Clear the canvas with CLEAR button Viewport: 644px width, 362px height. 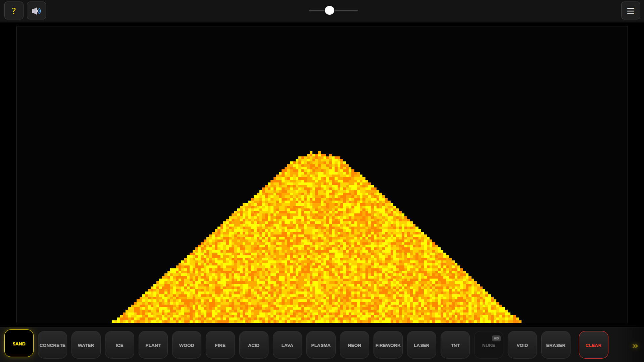click(593, 345)
